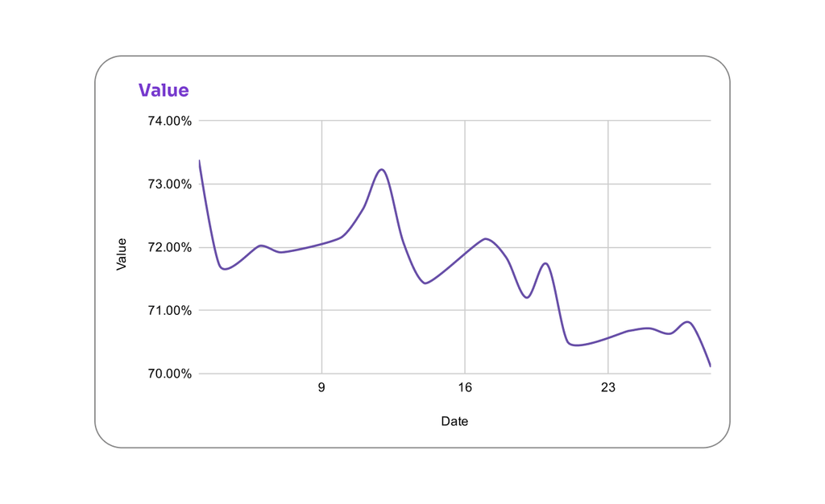Click the purple "Value" chart title
The width and height of the screenshot is (825, 504).
(x=164, y=90)
